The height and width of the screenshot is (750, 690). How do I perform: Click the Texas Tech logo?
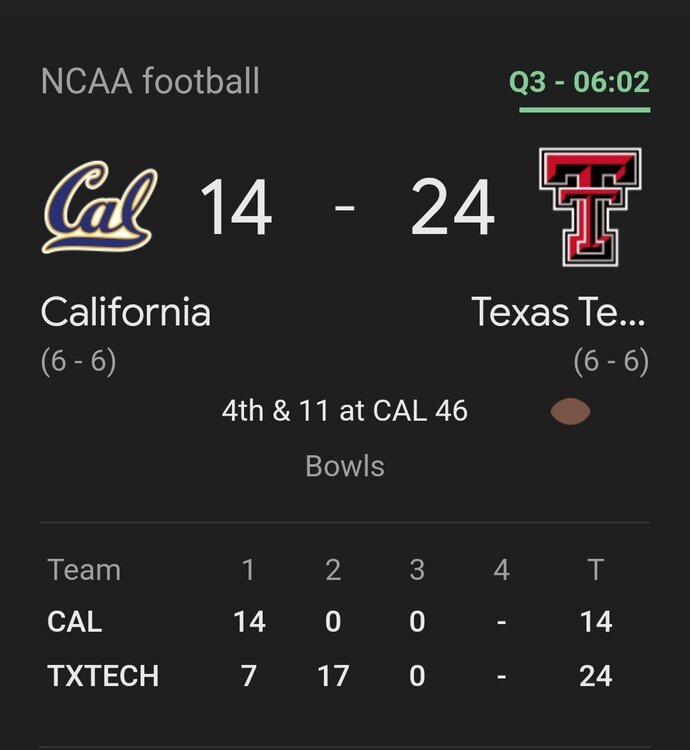[x=590, y=207]
